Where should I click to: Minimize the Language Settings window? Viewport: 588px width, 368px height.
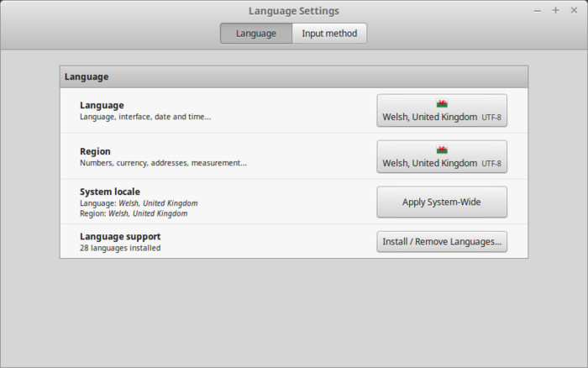click(x=538, y=10)
